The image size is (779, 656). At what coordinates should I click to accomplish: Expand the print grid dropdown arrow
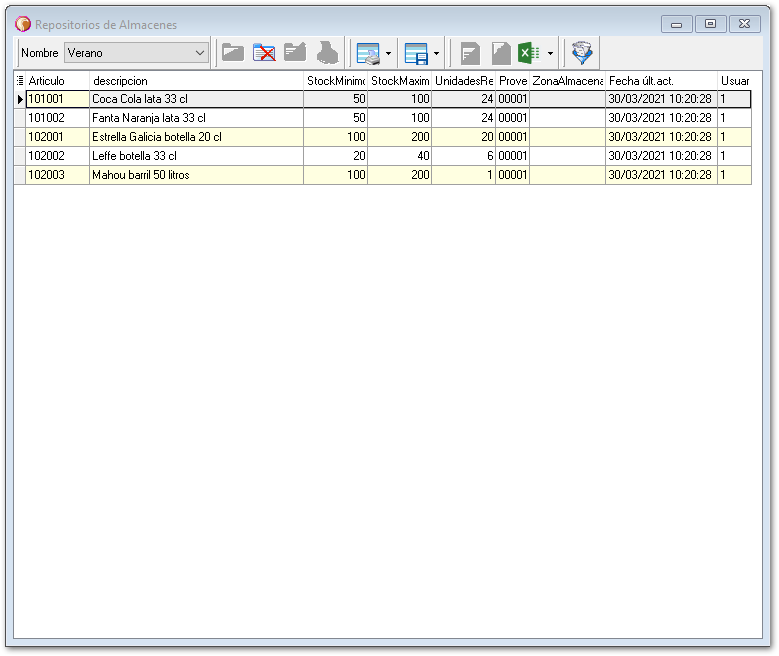tap(389, 53)
